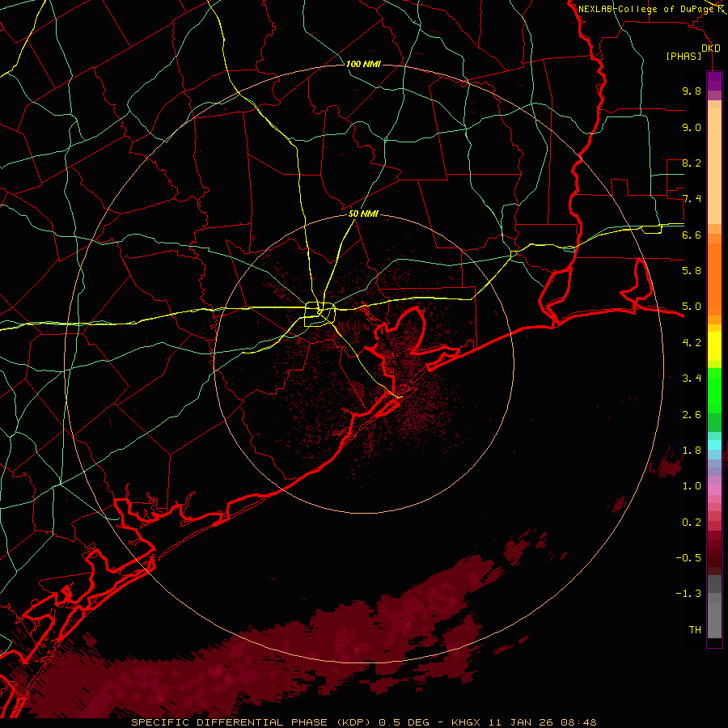Click the -1.3 value on the scale
Image resolution: width=728 pixels, height=728 pixels.
(688, 594)
